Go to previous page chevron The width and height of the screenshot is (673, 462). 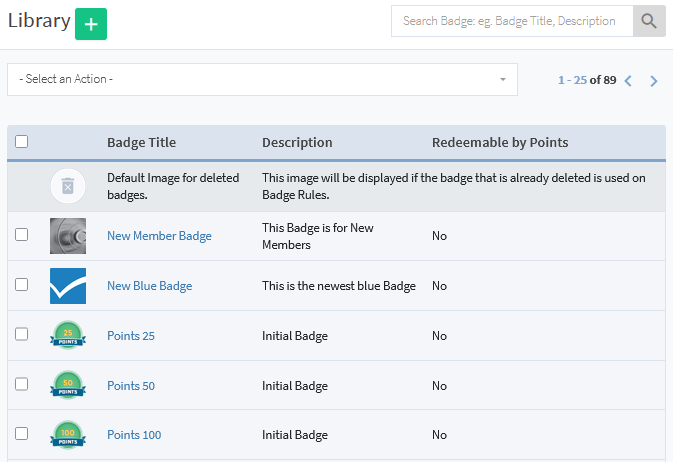click(628, 81)
